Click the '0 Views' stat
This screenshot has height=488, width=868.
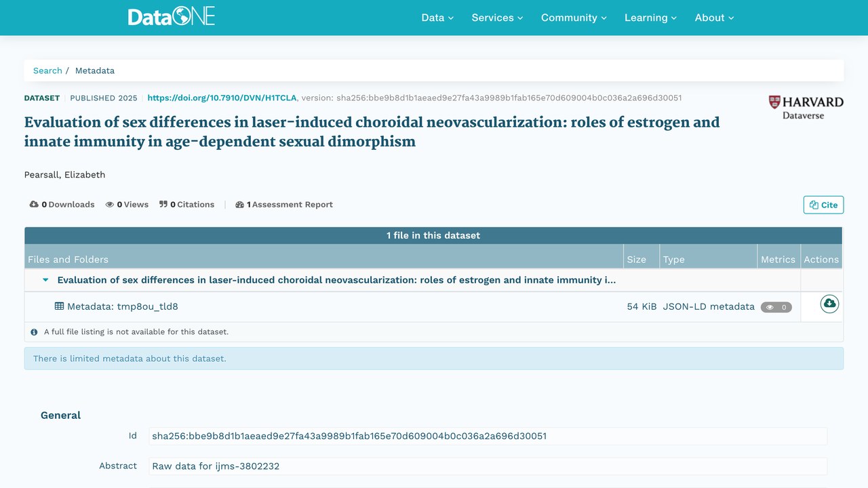tap(127, 205)
